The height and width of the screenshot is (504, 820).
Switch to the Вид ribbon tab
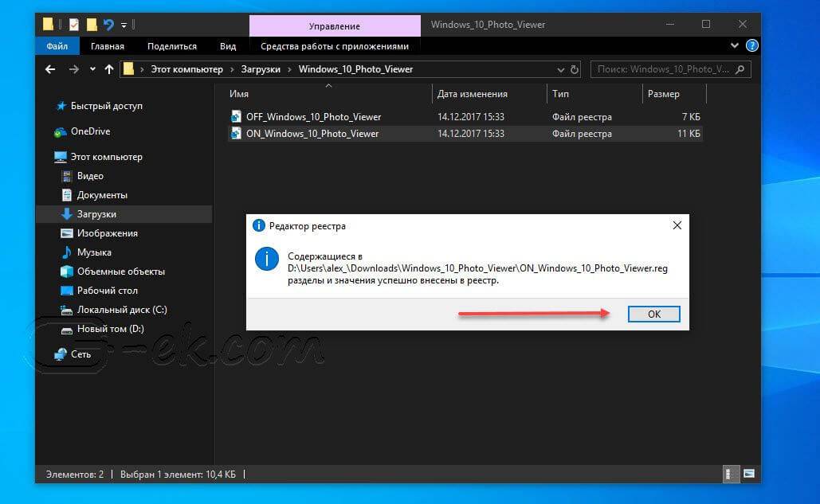tap(228, 47)
